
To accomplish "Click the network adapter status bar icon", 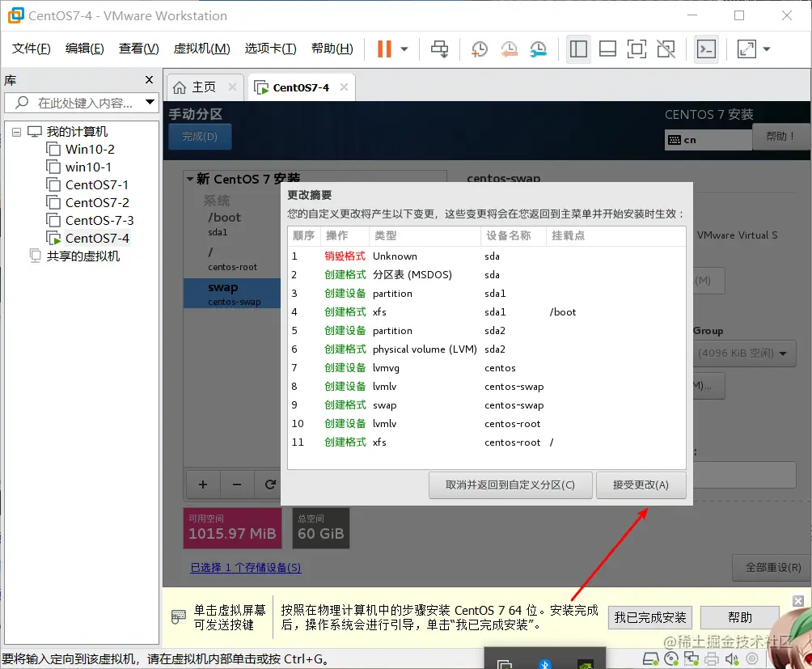I will pyautogui.click(x=691, y=658).
